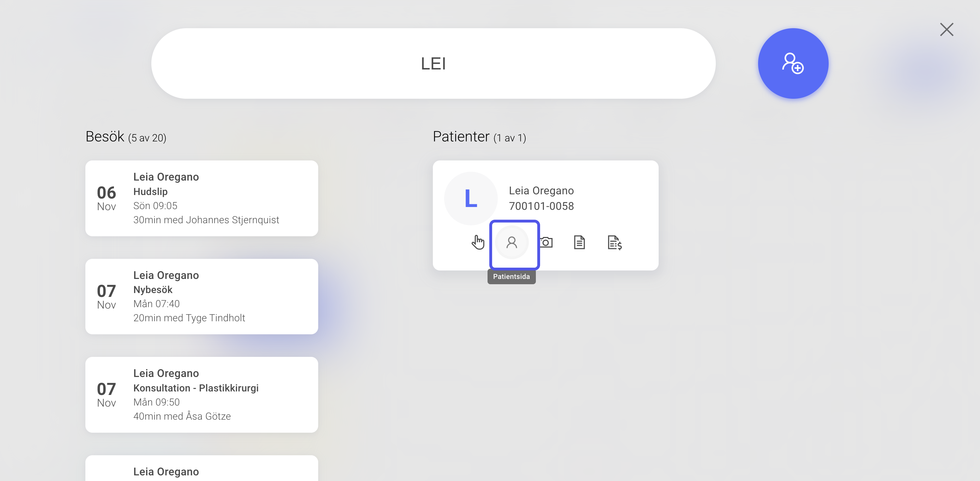
Task: Click the search field containing LEI
Action: point(433,63)
